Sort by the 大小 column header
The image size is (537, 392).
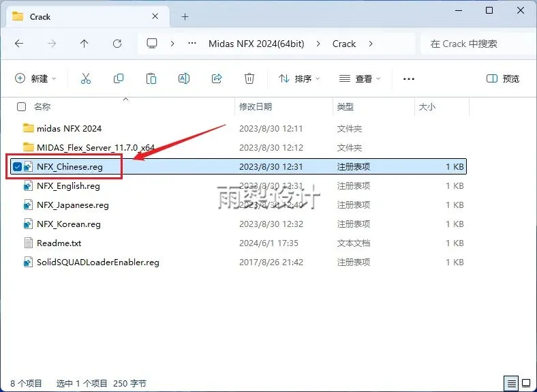(x=427, y=107)
